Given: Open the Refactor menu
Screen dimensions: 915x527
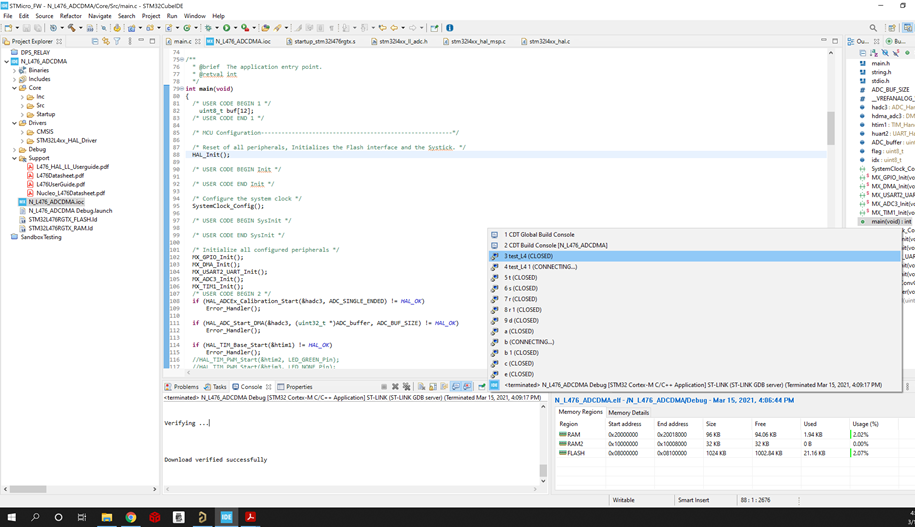Looking at the screenshot, I should (71, 16).
